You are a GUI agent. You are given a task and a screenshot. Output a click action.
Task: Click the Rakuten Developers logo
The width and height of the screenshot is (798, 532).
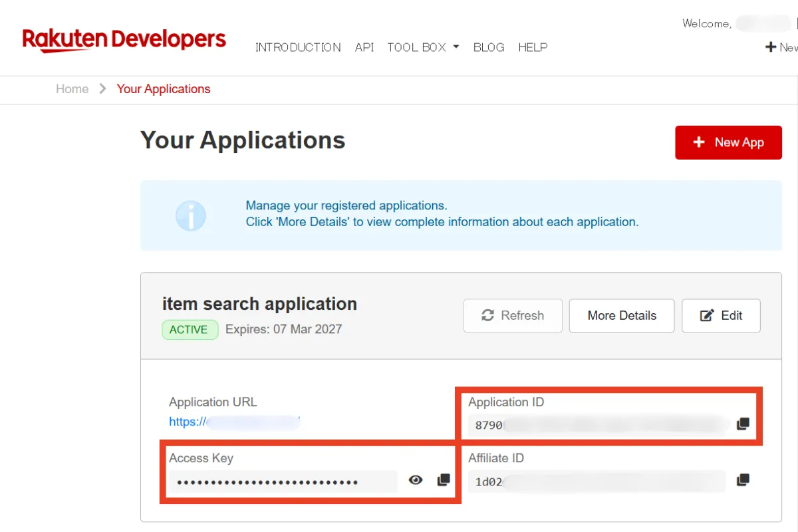pos(124,41)
